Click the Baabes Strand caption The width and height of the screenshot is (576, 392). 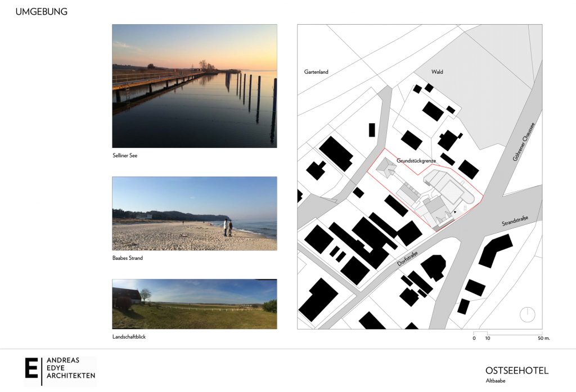click(x=128, y=258)
